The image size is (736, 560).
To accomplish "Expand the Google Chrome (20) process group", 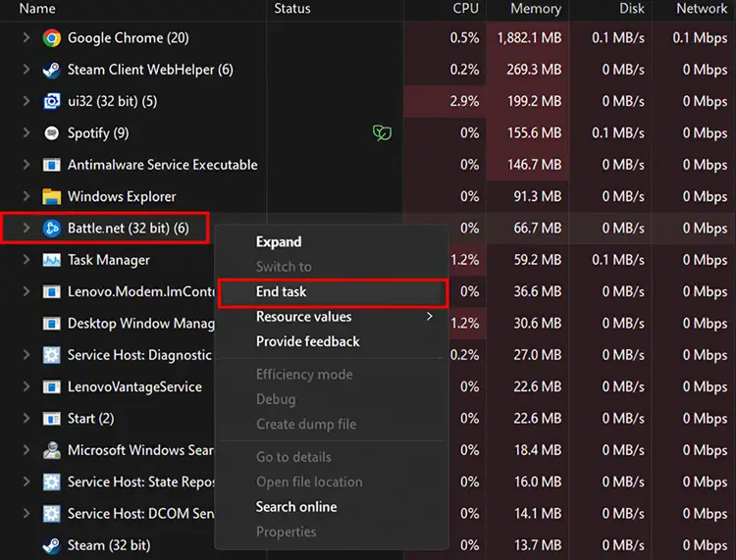I will (x=26, y=38).
